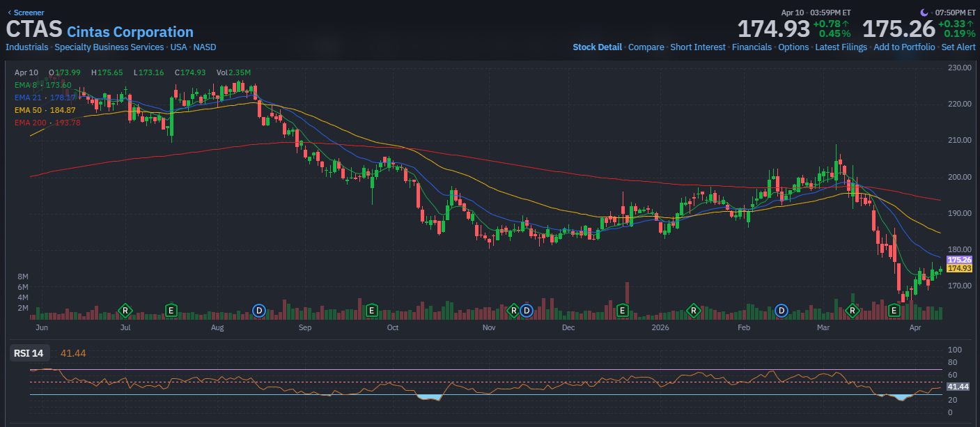
Task: Open the Cintas Corporation name link
Action: (x=130, y=32)
